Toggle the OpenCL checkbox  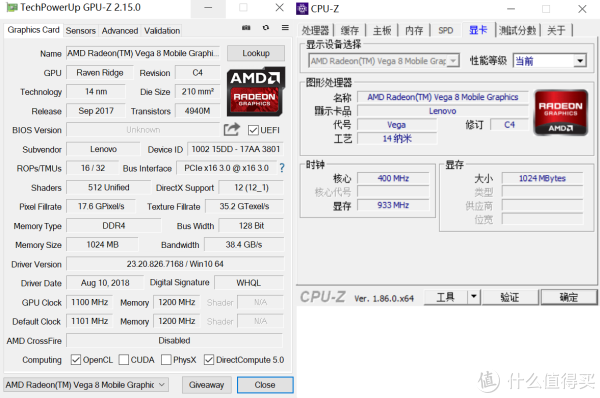(76, 360)
